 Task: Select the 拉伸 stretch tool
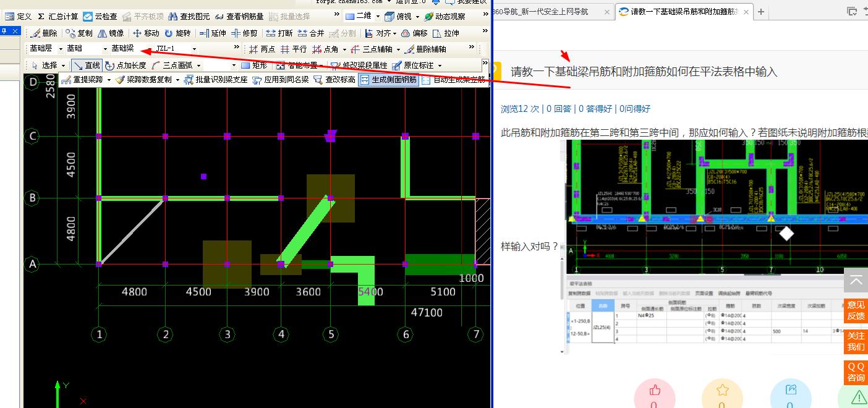tap(446, 33)
